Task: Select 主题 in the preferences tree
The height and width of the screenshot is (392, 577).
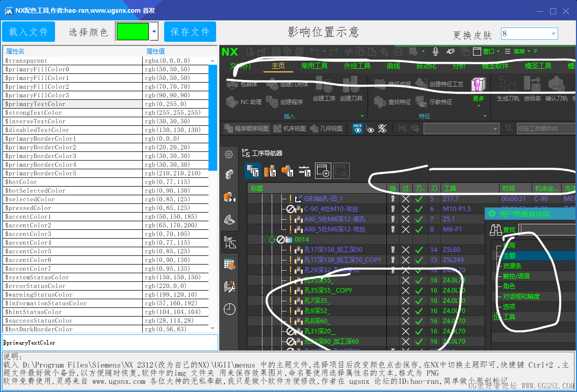Action: point(509,256)
